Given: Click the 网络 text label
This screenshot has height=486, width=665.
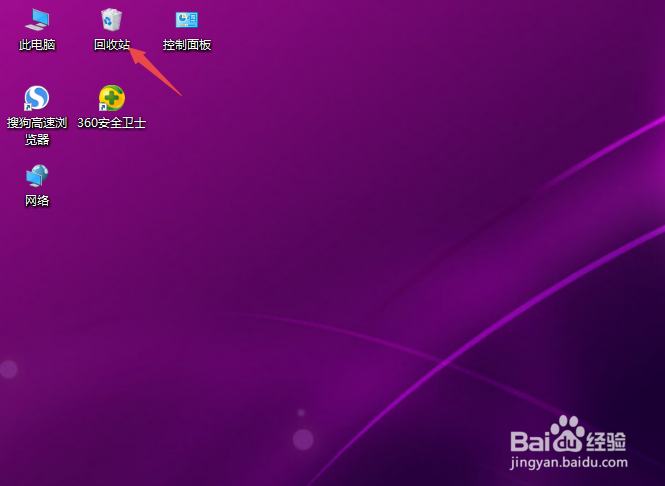Looking at the screenshot, I should coord(37,201).
